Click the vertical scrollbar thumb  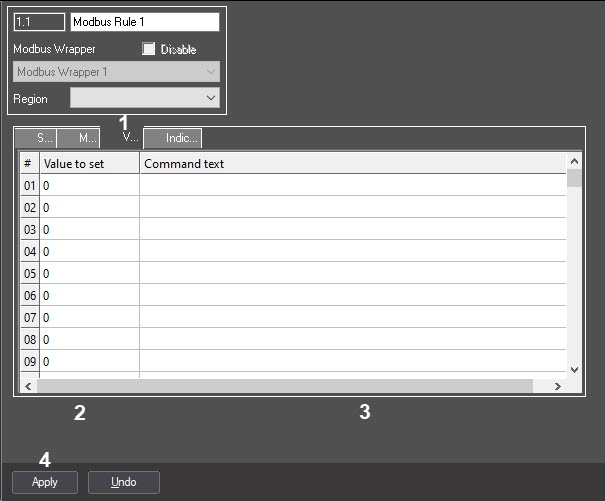(x=574, y=178)
